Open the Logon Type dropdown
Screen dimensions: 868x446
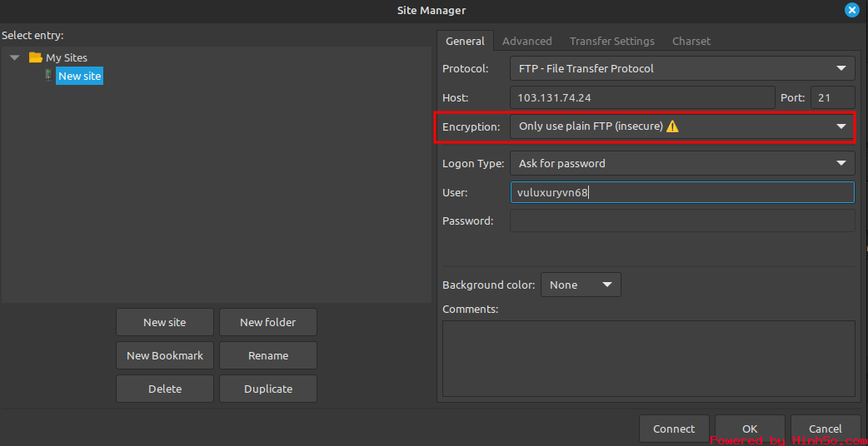[682, 164]
